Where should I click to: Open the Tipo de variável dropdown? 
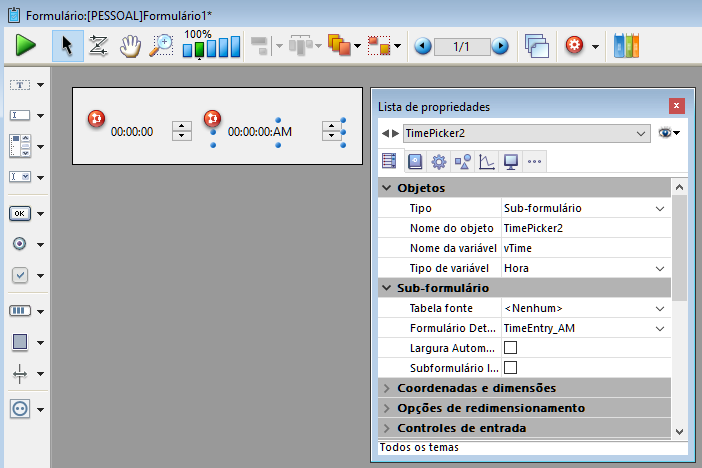(660, 268)
